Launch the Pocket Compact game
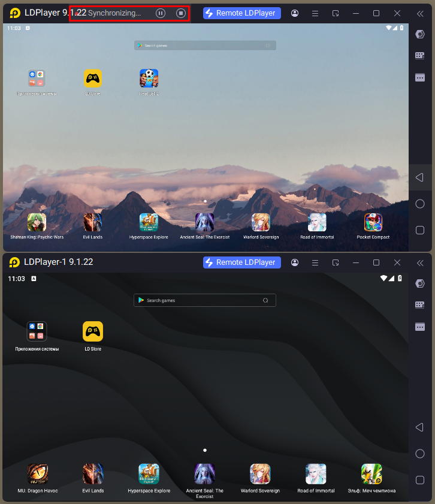 pos(373,222)
